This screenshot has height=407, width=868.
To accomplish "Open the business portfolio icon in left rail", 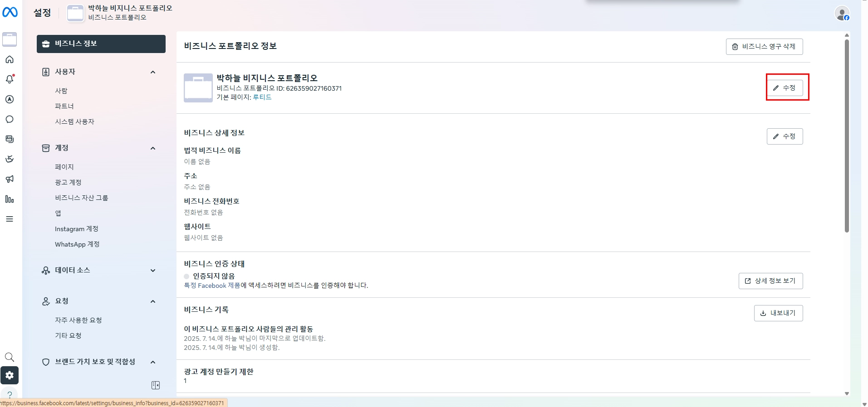I will (x=10, y=39).
